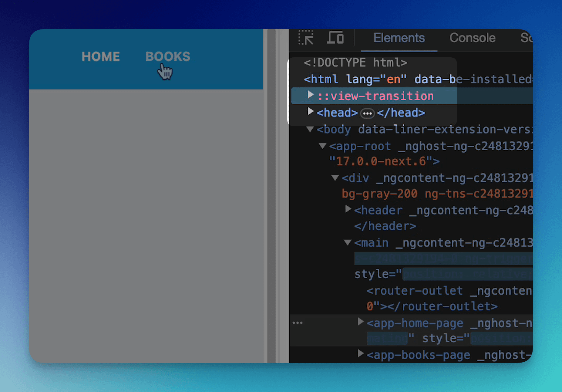Expand the ::view-transition pseudo-element
This screenshot has height=392, width=562.
310,95
